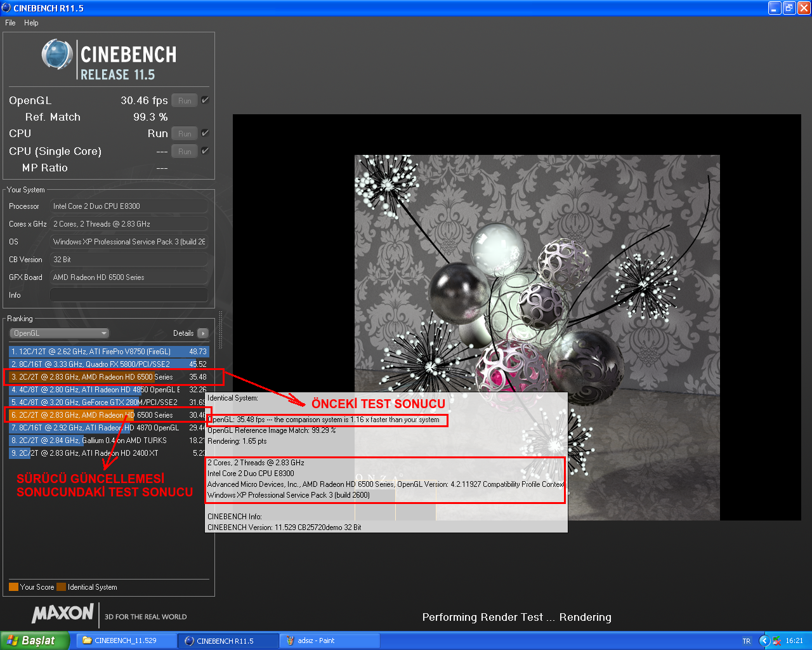Open the OpenGL ranking dropdown

pos(59,333)
